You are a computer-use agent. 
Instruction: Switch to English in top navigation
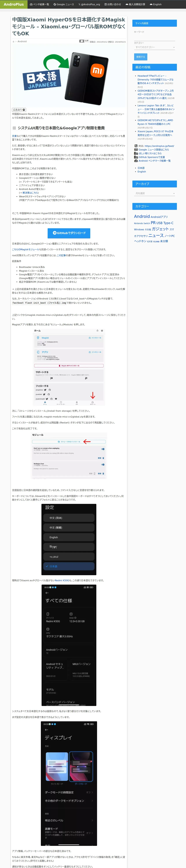click(156, 4)
